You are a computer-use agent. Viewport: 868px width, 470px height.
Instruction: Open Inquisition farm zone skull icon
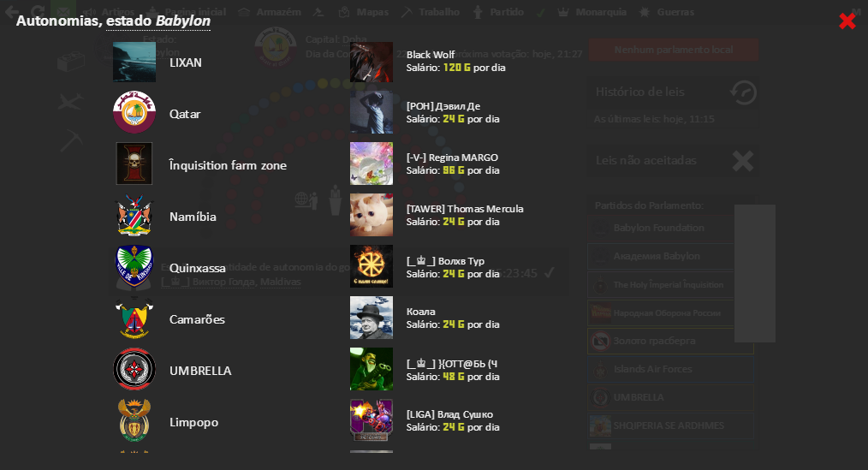click(x=134, y=164)
